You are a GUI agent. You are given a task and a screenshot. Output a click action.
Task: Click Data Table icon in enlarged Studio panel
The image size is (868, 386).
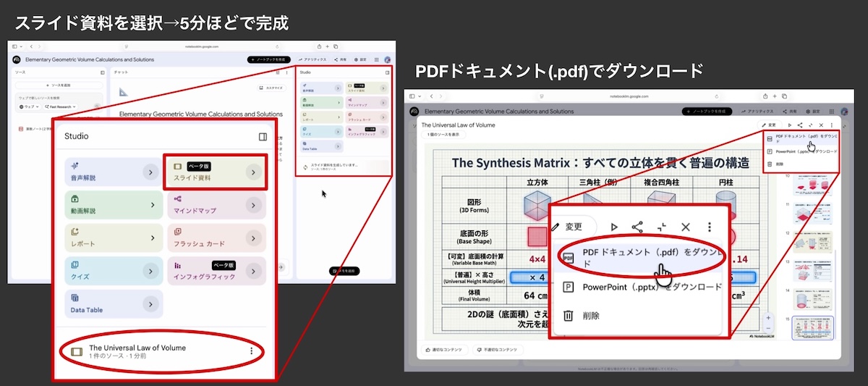[75, 297]
